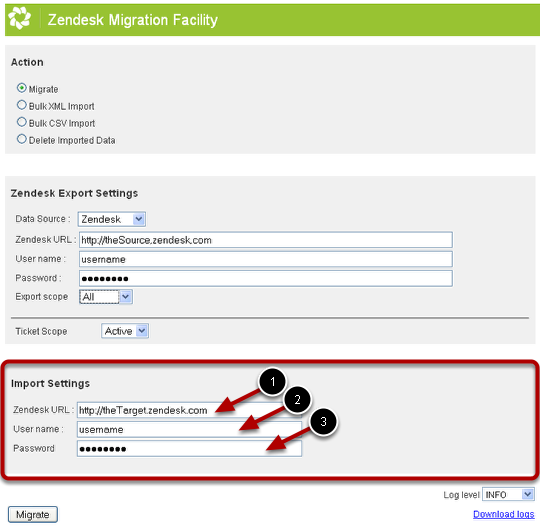The height and width of the screenshot is (530, 540).
Task: Click the Migrate button at the bottom
Action: click(33, 515)
